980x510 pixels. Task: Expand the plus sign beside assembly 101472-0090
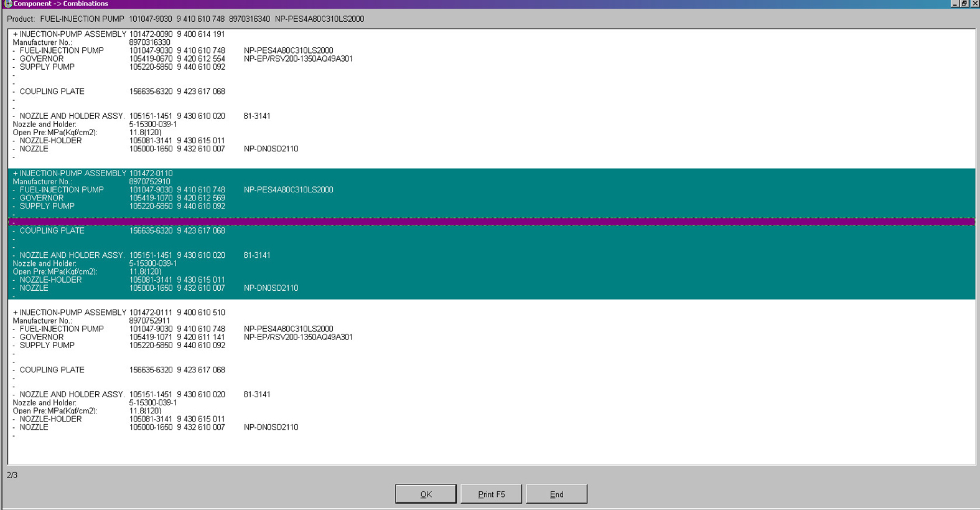[15, 34]
